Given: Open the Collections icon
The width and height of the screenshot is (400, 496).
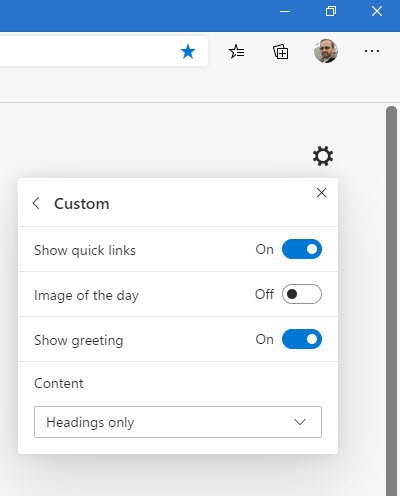Looking at the screenshot, I should tap(281, 52).
